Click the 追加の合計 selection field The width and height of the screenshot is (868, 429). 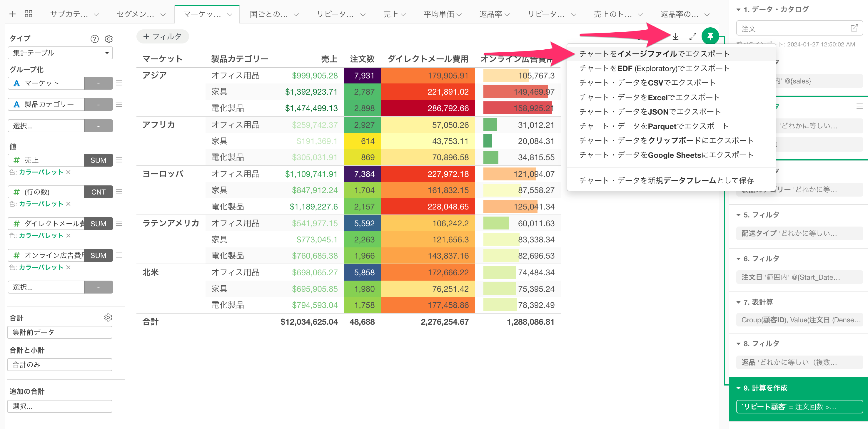60,406
